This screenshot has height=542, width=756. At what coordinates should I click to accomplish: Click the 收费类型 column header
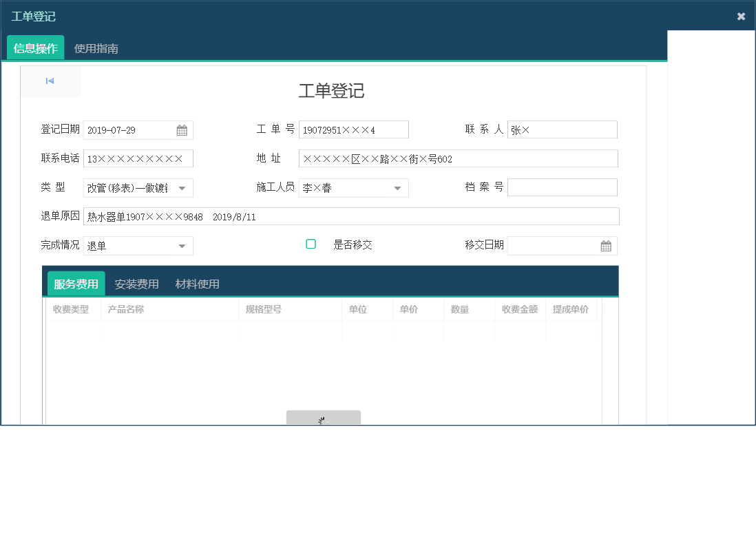coord(72,309)
